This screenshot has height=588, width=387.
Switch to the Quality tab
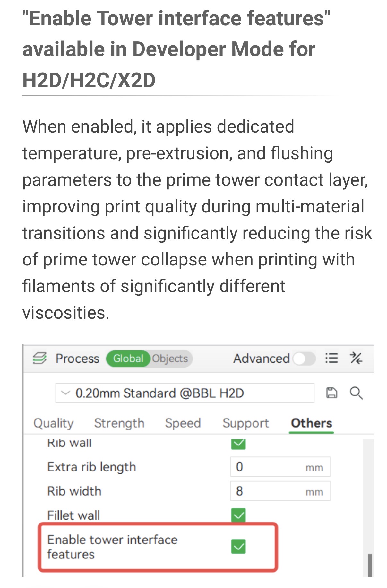tap(54, 423)
